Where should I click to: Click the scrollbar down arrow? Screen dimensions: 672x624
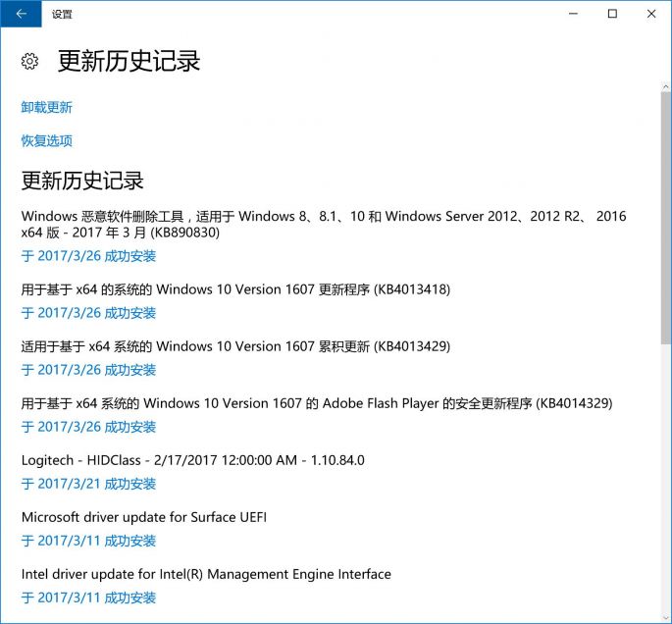coord(666,617)
